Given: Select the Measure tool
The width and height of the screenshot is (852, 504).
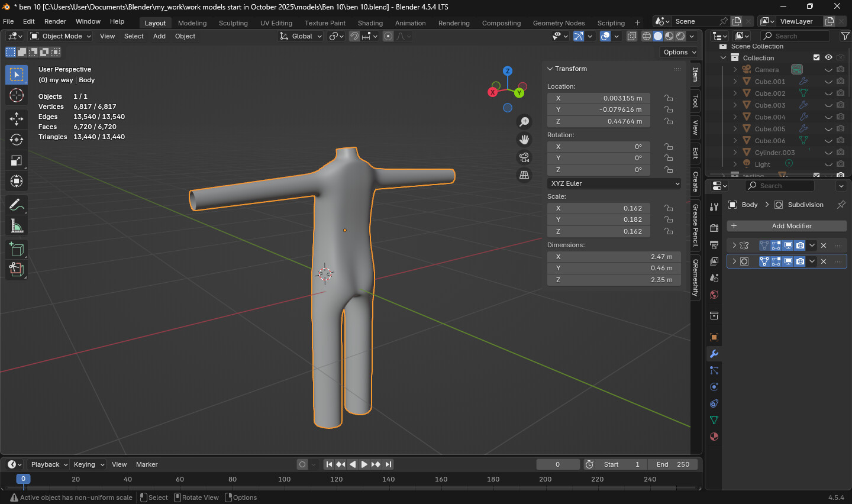Looking at the screenshot, I should click(x=17, y=226).
